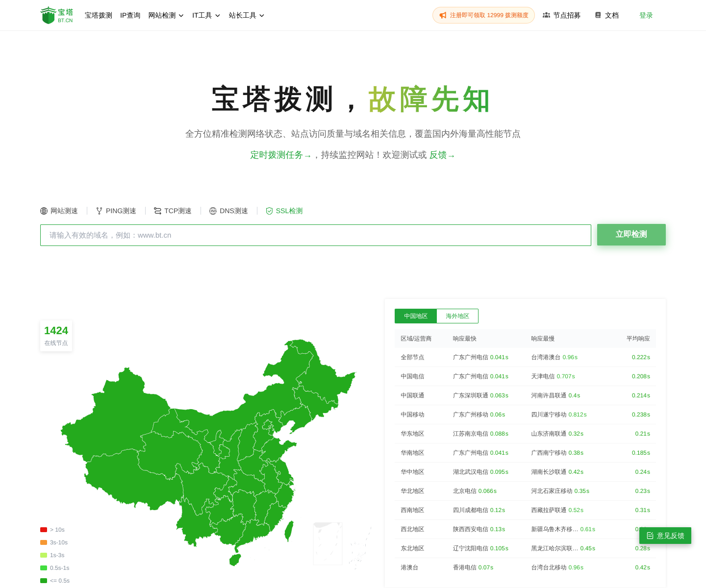Expand the 站长工具 dropdown menu
The height and width of the screenshot is (588, 706).
[247, 15]
